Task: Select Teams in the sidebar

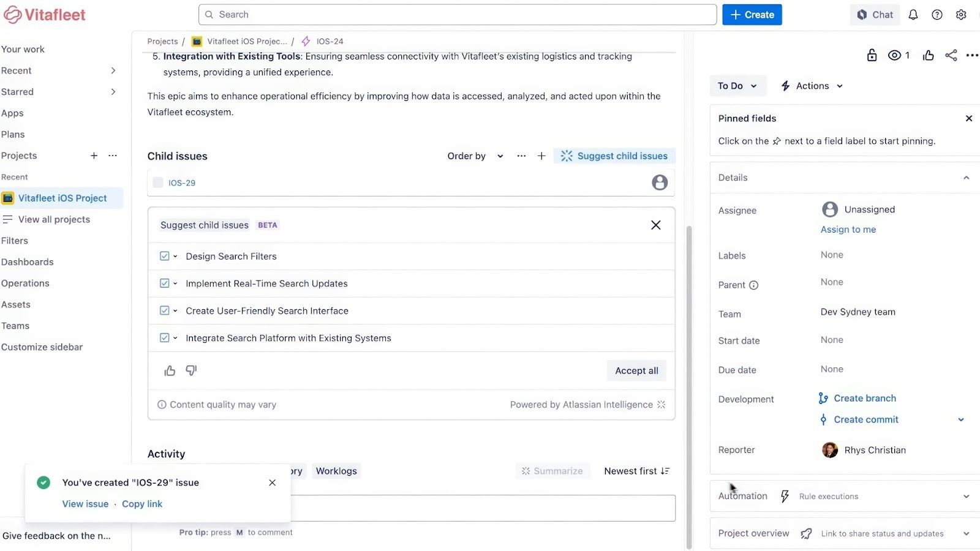Action: (x=15, y=326)
